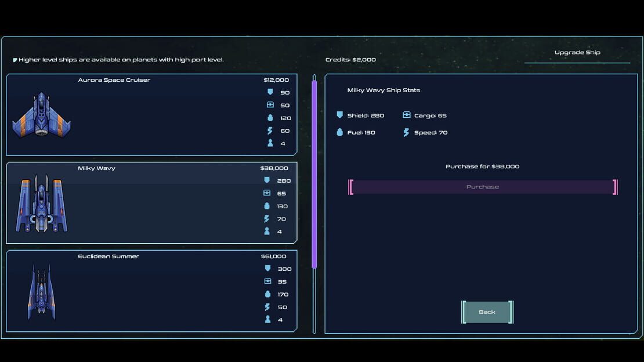The height and width of the screenshot is (362, 644).
Task: Select the Euclidean Summer ship thumbnail
Action: point(41,291)
